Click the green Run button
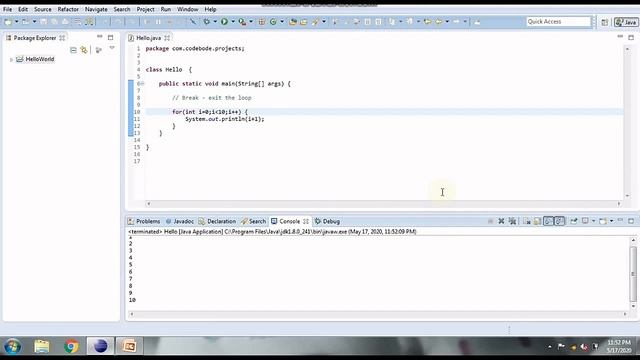The width and height of the screenshot is (640, 360). click(x=224, y=22)
